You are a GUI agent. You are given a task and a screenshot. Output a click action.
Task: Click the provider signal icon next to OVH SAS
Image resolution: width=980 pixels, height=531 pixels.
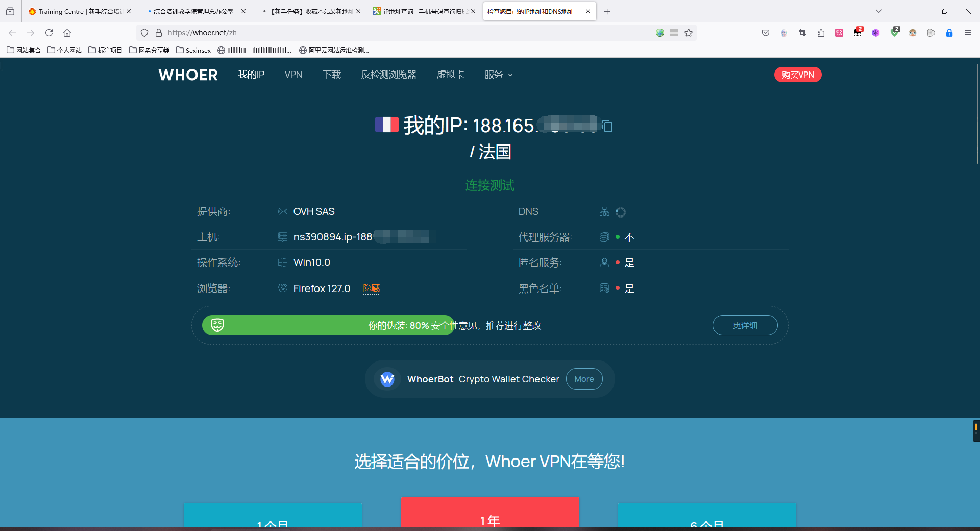click(283, 211)
